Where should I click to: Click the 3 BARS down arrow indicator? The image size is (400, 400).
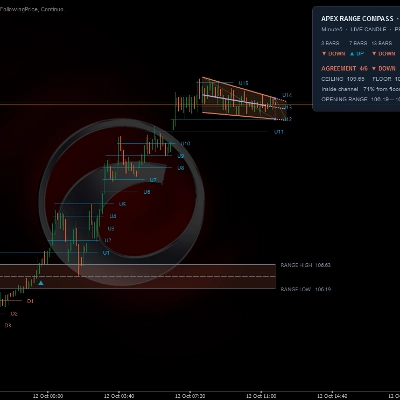324,54
